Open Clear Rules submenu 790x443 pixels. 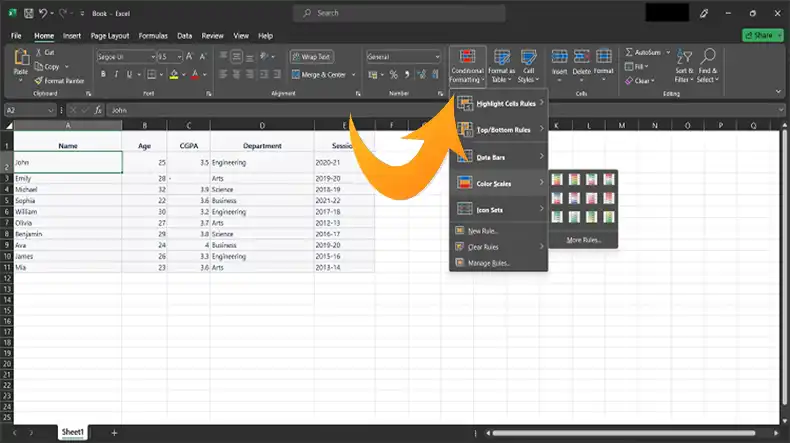point(499,247)
